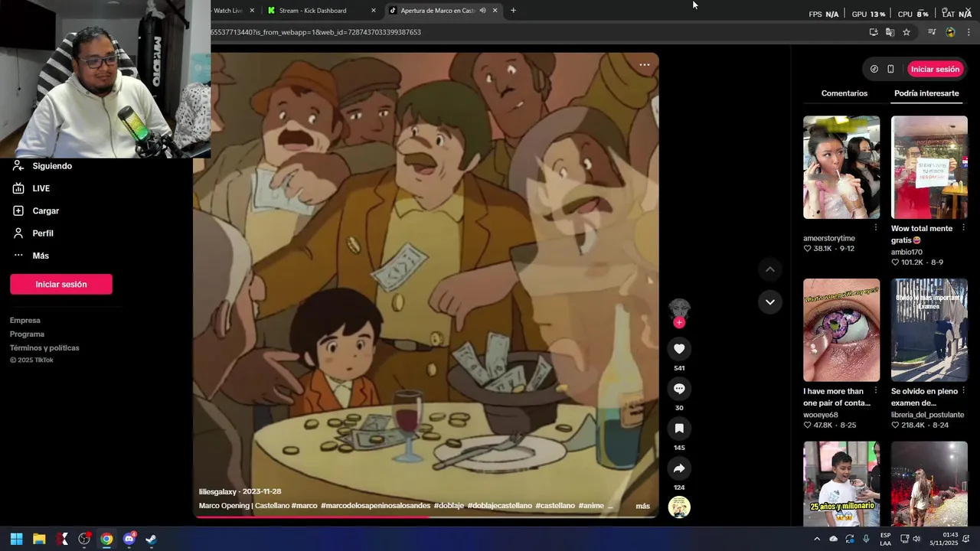Open the libreria_del_postulante username
Viewport: 980px width, 551px height.
click(x=927, y=415)
